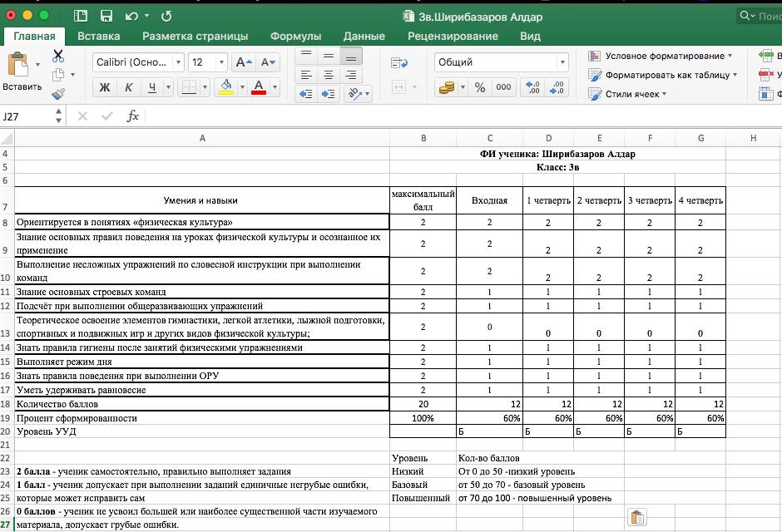Cut selection with scissors icon
782x532 pixels.
pos(58,56)
